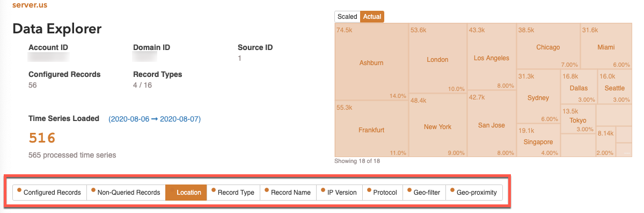Switch to the Geo-proximity tab
Image resolution: width=644 pixels, height=213 pixels.
click(474, 192)
